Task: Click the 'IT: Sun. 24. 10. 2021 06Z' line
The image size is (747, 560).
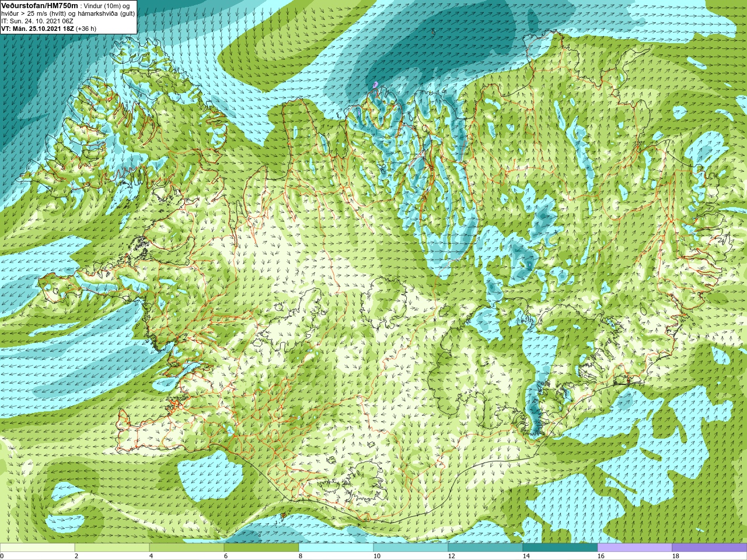Action: pos(37,21)
